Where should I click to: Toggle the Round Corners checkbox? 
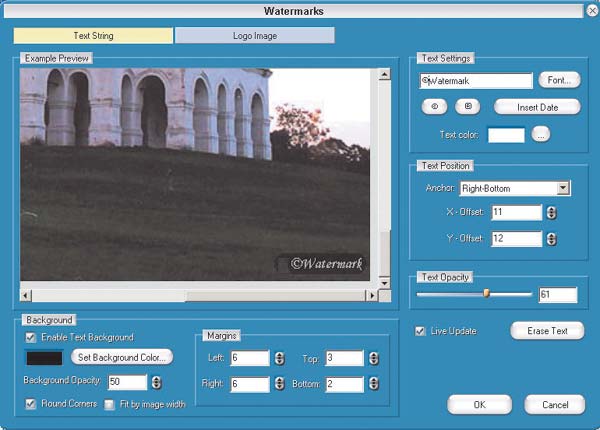pos(31,404)
